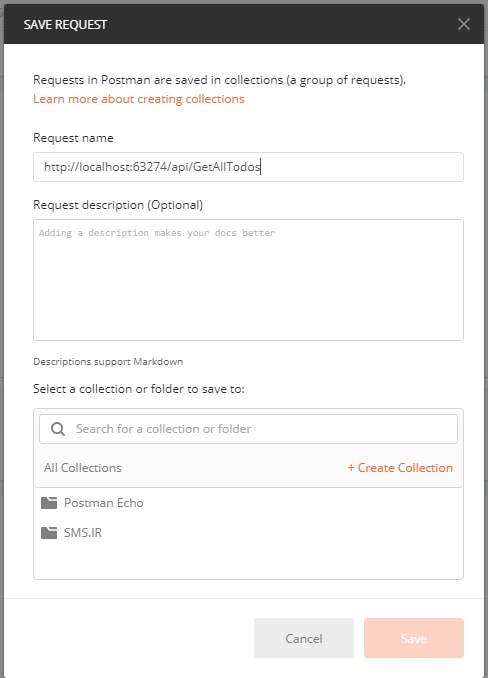Click the Create Collection link
The image size is (488, 678).
(400, 468)
